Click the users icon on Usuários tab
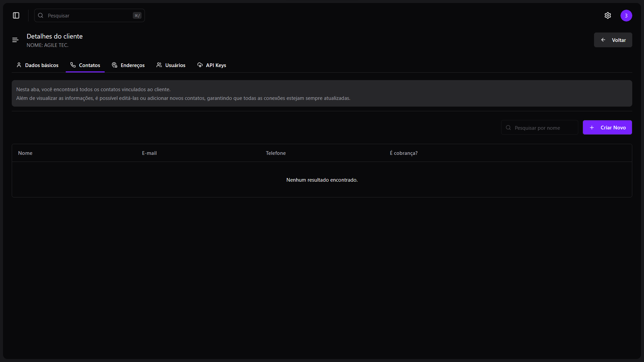Viewport: 644px width, 362px height. [159, 65]
